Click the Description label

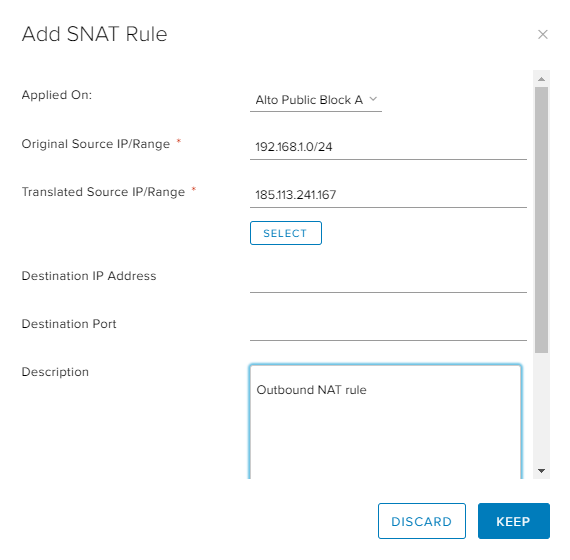(x=55, y=372)
